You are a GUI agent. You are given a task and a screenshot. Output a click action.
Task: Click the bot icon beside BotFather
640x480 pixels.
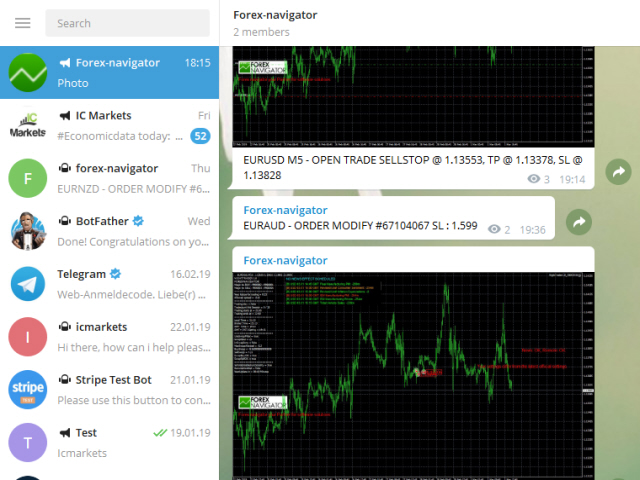tap(64, 221)
